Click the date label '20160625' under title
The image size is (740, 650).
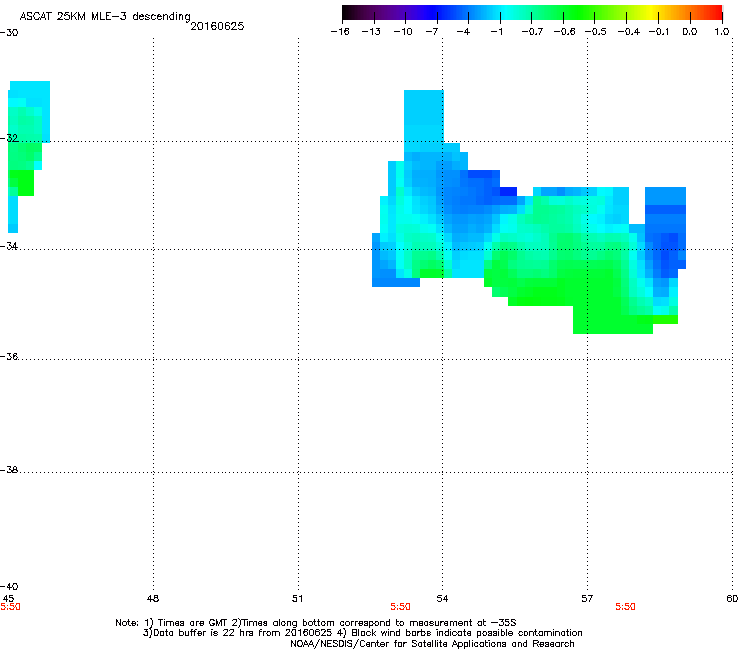pyautogui.click(x=217, y=26)
